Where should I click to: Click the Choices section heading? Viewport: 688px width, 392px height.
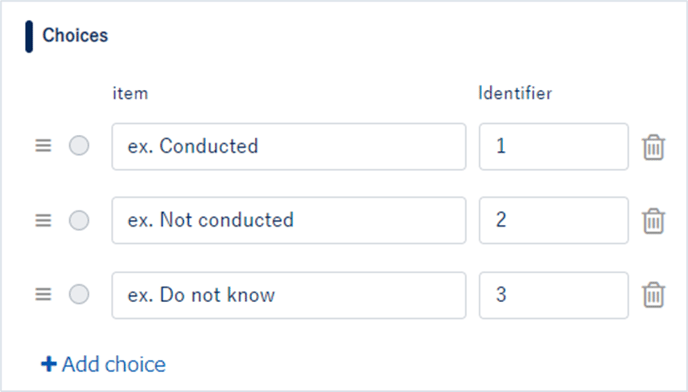tap(75, 36)
